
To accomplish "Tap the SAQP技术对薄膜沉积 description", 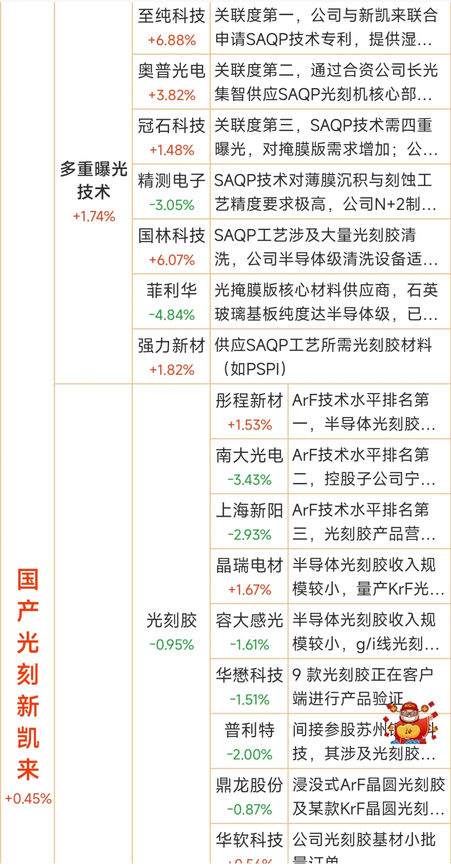I will 330,192.
